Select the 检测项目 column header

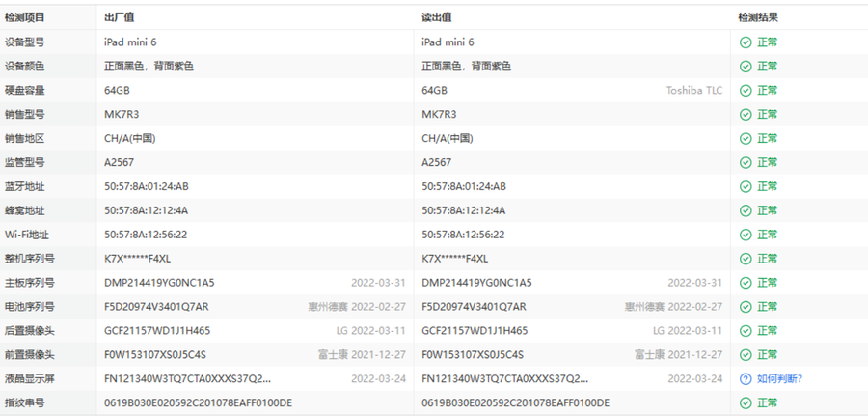25,17
